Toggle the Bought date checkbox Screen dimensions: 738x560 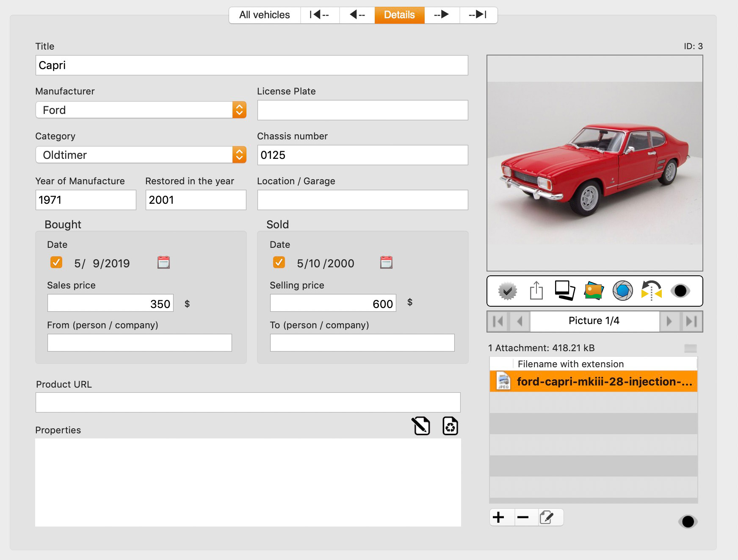point(56,262)
